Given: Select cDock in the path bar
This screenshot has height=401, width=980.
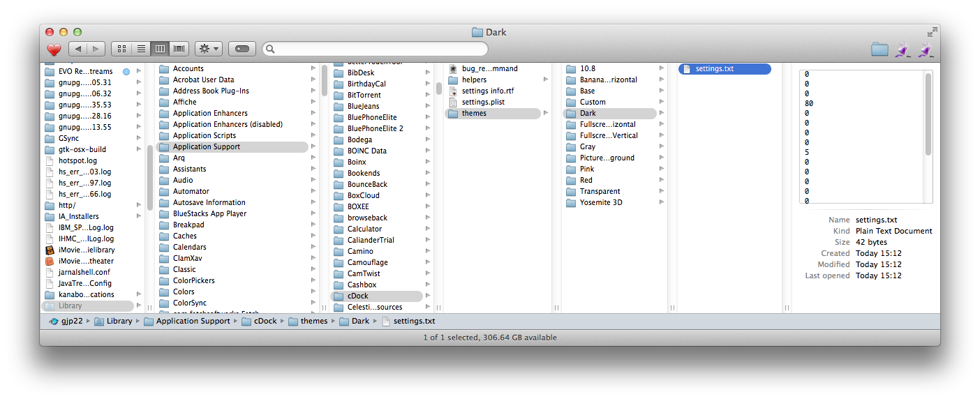Looking at the screenshot, I should coord(259,321).
